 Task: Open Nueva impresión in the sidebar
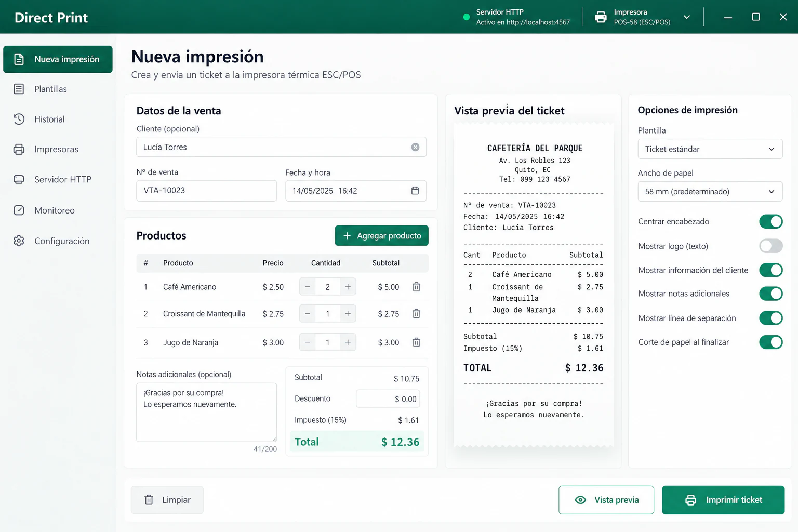58,59
